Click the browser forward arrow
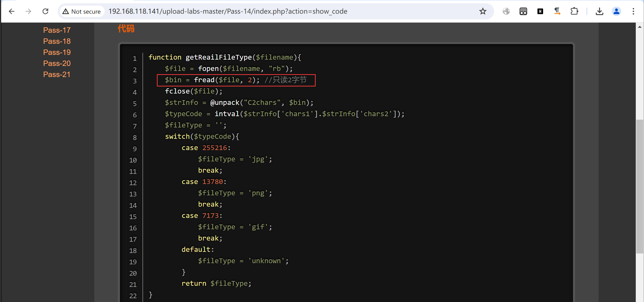Image resolution: width=644 pixels, height=302 pixels. 28,11
